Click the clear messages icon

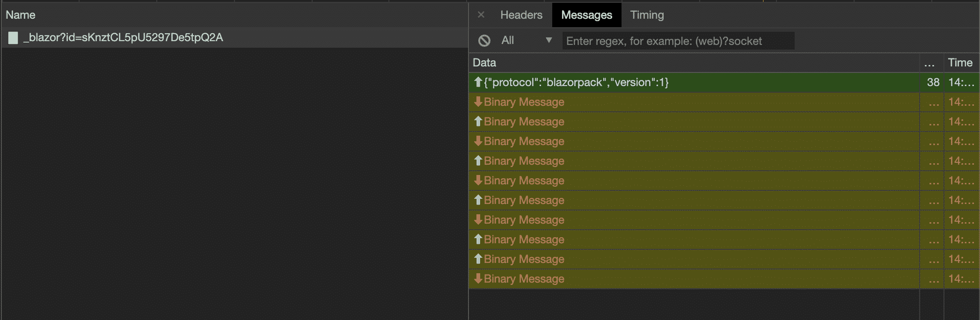click(484, 41)
